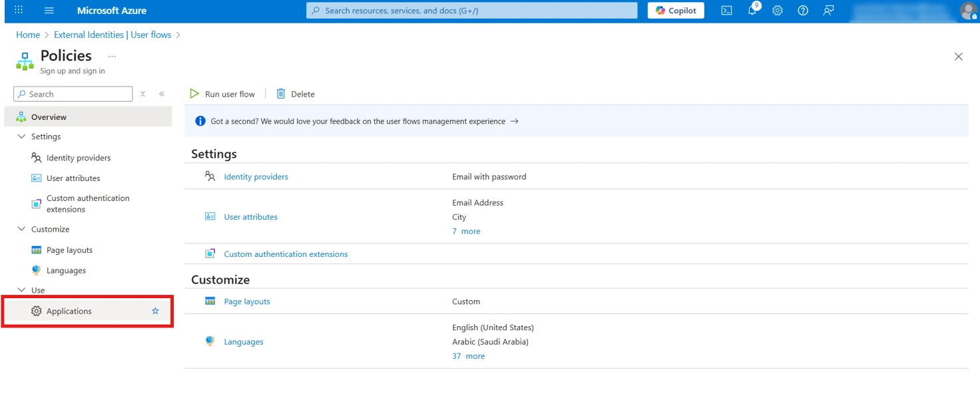The image size is (980, 420).
Task: Open the portal settings gear icon
Action: [777, 11]
